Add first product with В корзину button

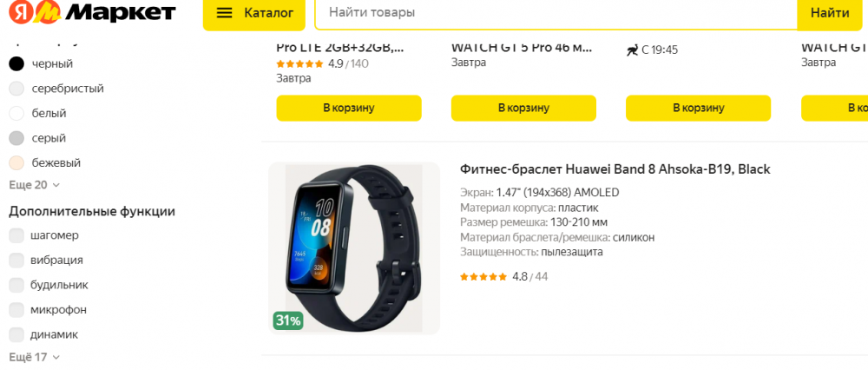(349, 108)
